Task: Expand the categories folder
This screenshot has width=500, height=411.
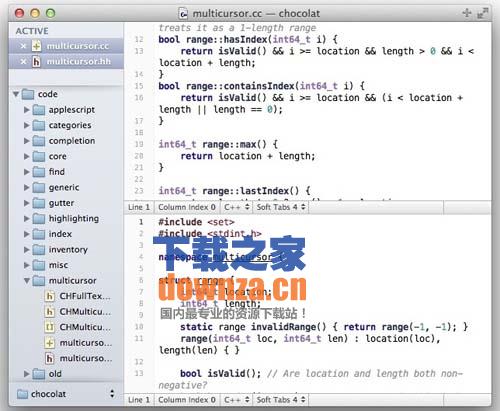Action: (27, 125)
